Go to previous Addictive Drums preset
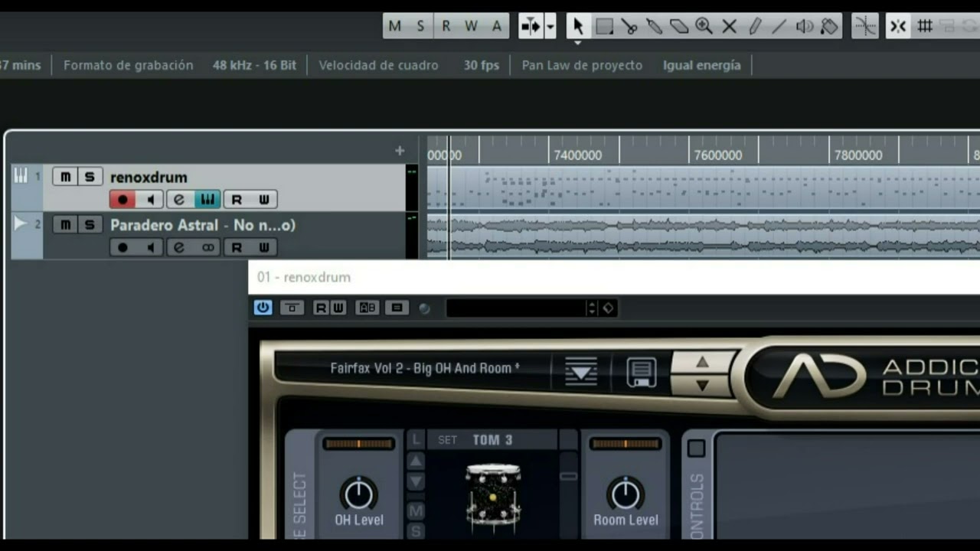The image size is (980, 551). coord(702,362)
